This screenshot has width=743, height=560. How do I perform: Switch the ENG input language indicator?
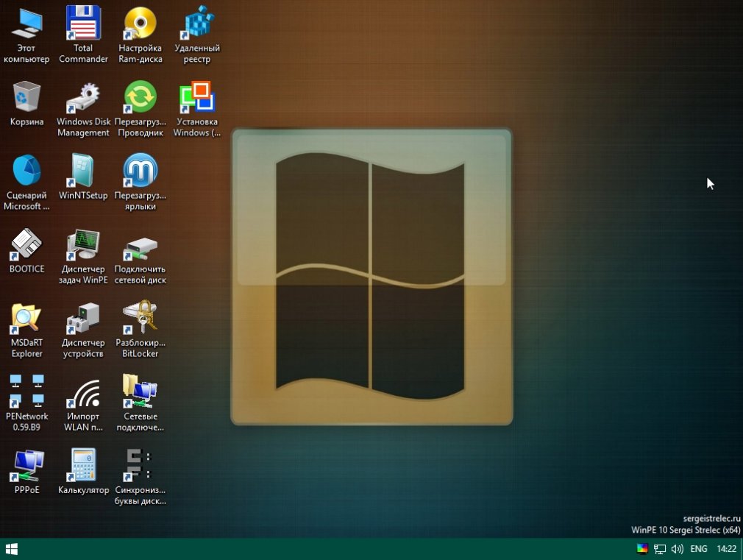point(698,549)
